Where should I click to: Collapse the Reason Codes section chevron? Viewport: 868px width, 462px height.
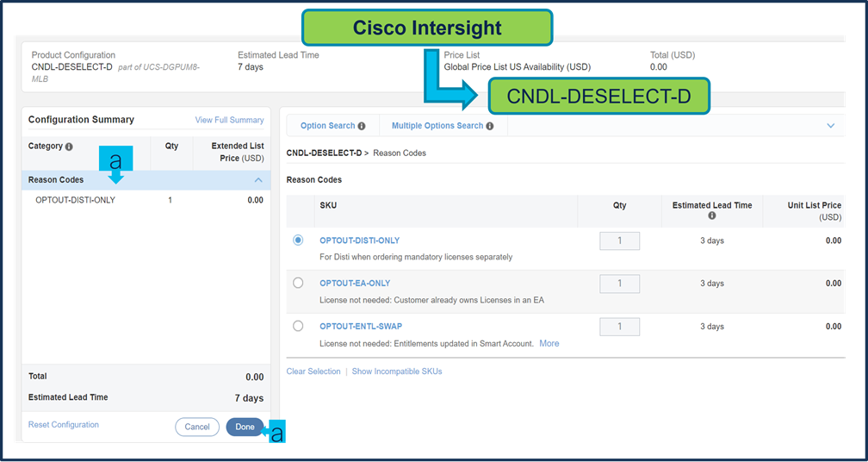point(258,180)
